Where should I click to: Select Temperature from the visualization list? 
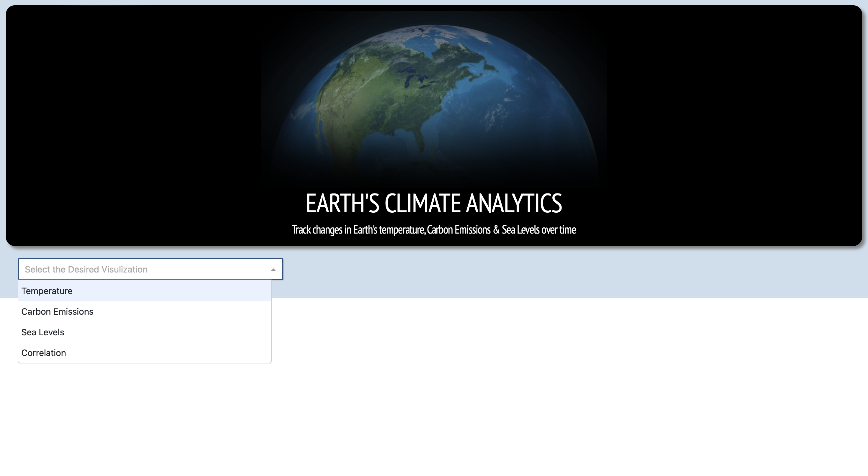coord(47,291)
